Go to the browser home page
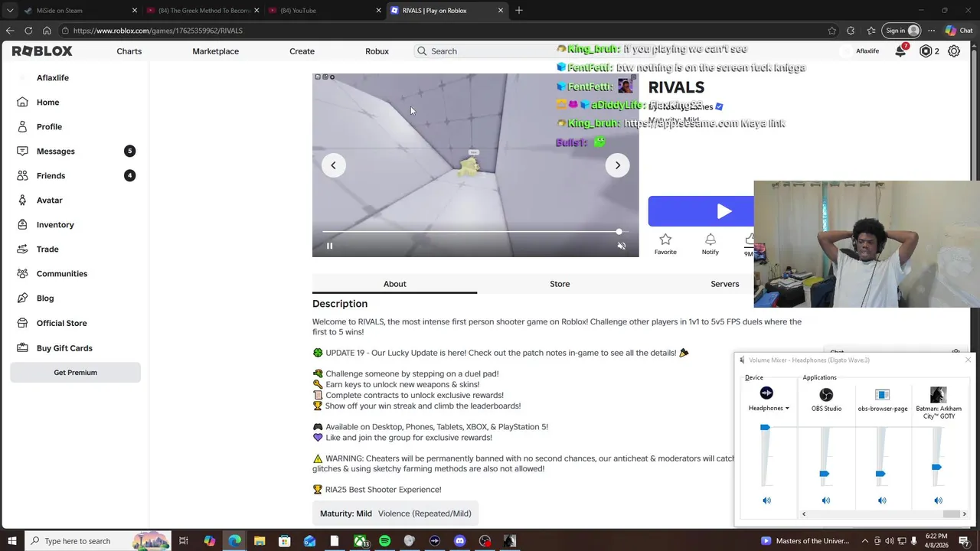 click(x=47, y=31)
